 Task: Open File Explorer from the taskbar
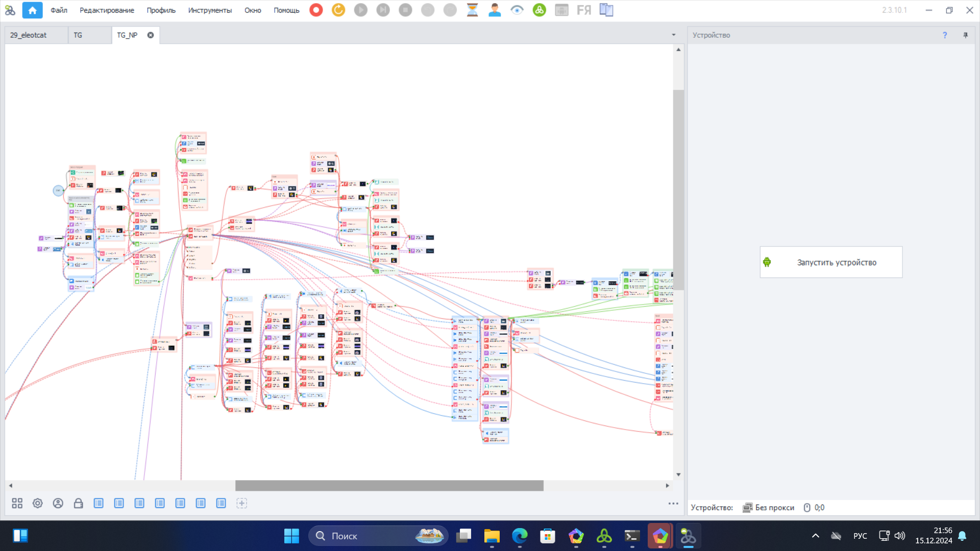pyautogui.click(x=492, y=536)
